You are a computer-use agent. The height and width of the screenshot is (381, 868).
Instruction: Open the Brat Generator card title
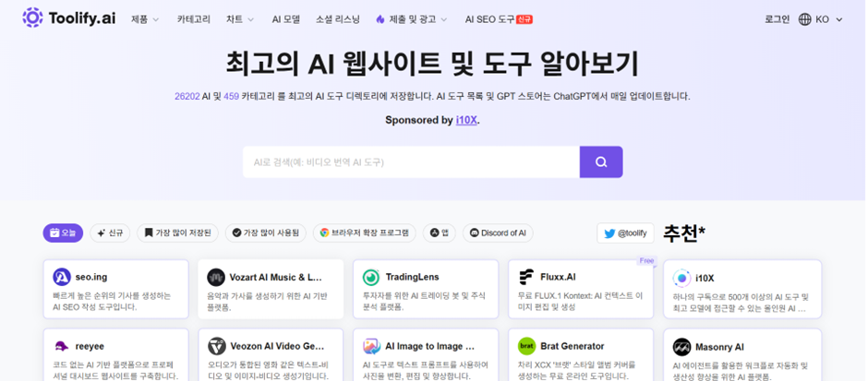click(573, 347)
